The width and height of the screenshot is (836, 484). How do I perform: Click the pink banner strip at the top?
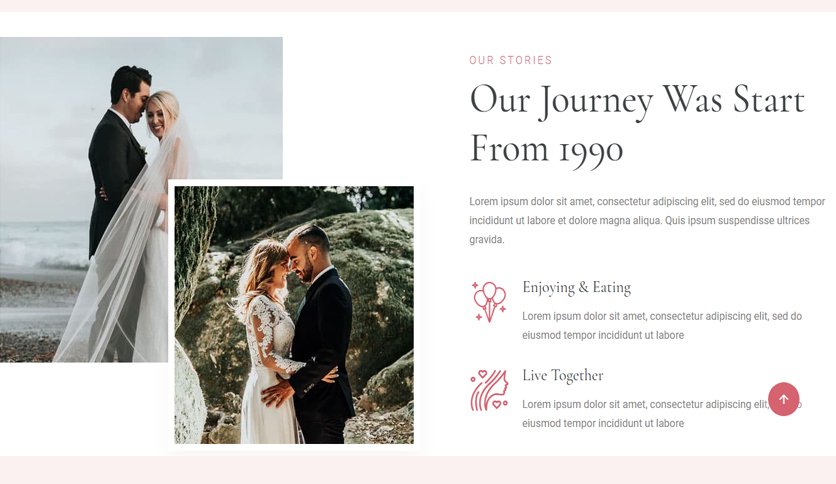tap(418, 5)
